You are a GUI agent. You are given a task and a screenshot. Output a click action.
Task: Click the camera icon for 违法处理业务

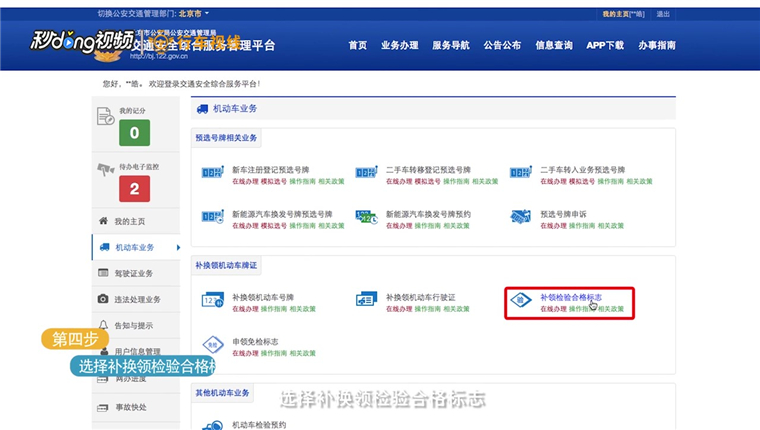103,299
